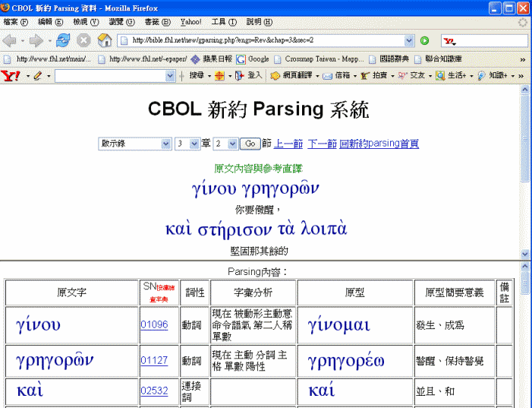Expand the address bar URL history dropdown
The image size is (532, 408).
point(410,40)
